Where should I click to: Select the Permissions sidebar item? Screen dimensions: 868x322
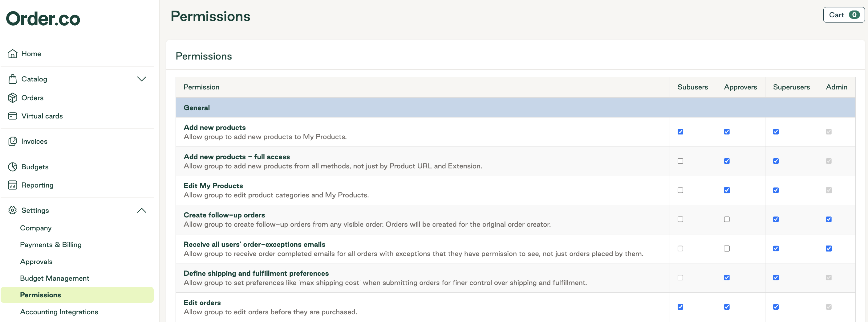click(x=77, y=295)
